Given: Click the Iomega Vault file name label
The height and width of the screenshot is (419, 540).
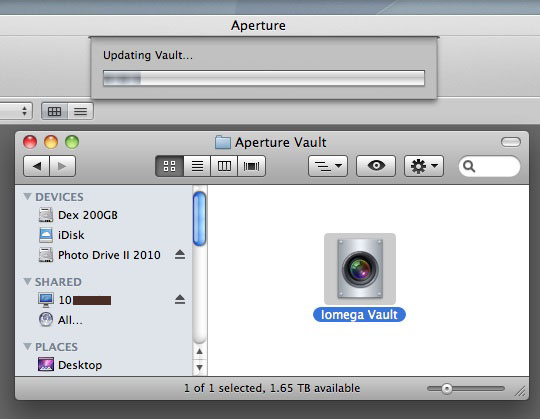Looking at the screenshot, I should pos(359,315).
